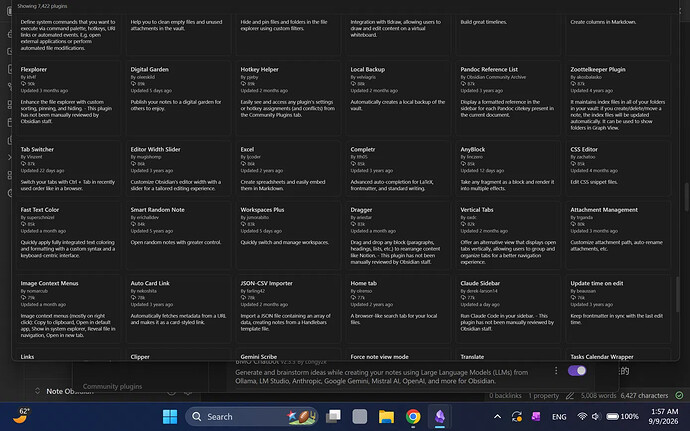Click the 0 backlinks status item

(505, 396)
